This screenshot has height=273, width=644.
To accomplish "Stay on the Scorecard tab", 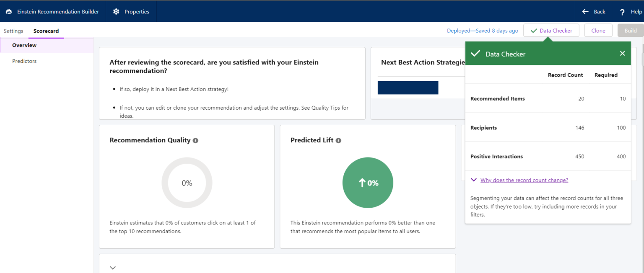I will point(46,31).
